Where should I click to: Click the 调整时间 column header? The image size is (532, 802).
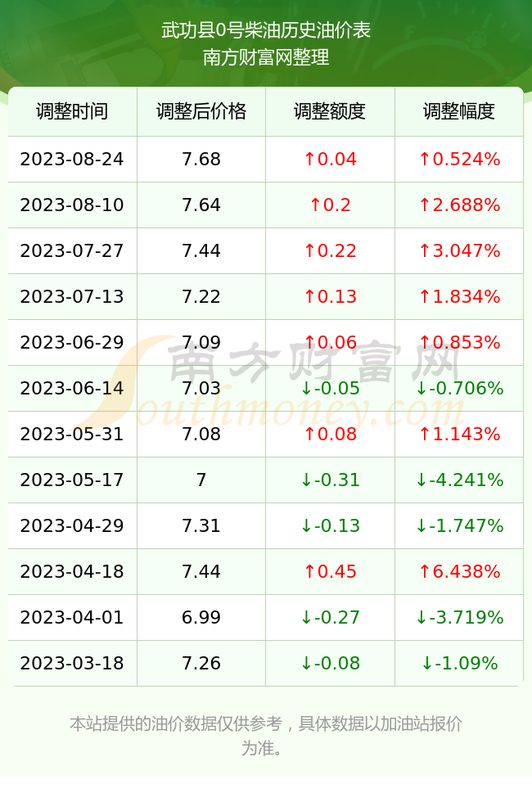coord(72,111)
